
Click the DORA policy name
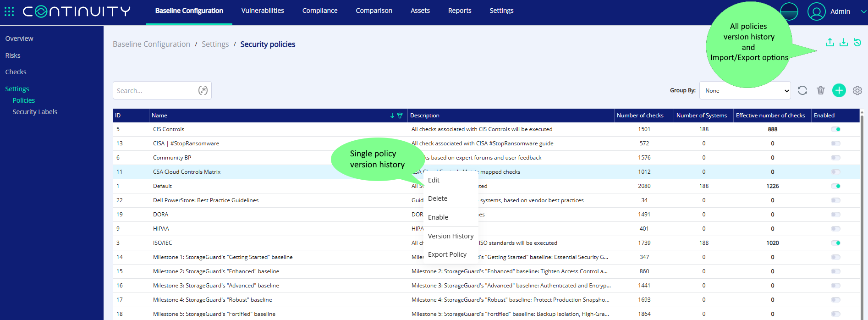pos(160,215)
